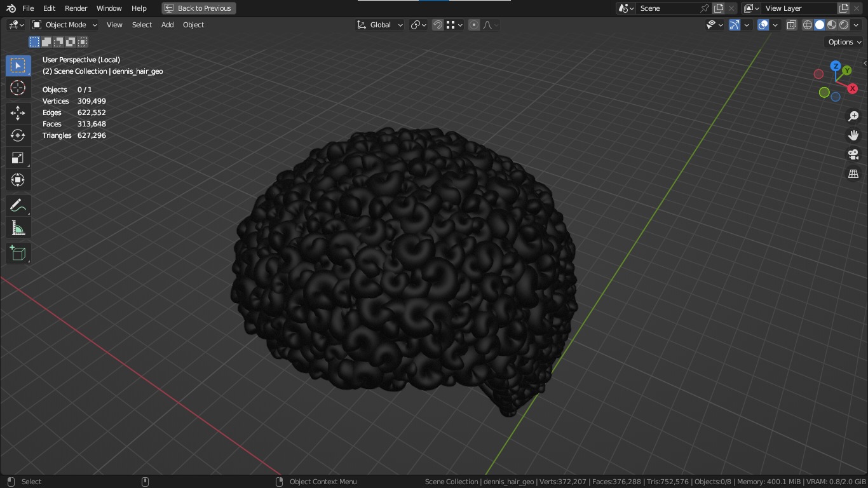The height and width of the screenshot is (488, 868).
Task: Set selection mode to Subtract
Action: coord(58,42)
